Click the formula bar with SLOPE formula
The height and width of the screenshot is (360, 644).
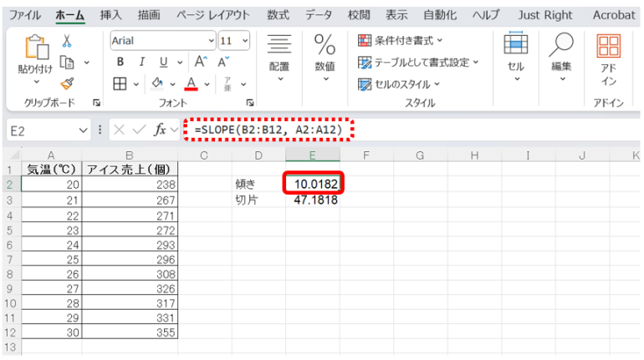click(411, 130)
